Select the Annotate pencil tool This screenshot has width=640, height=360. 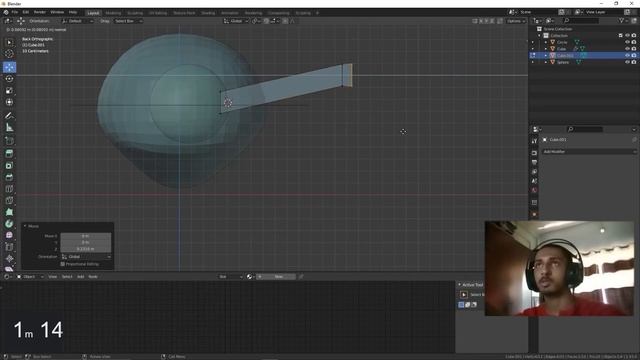coord(9,116)
